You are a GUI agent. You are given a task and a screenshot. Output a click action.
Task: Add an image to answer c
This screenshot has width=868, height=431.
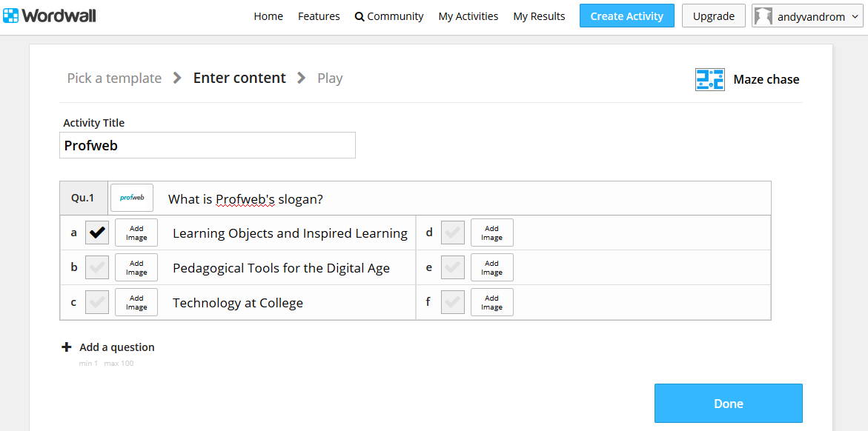[x=136, y=303]
